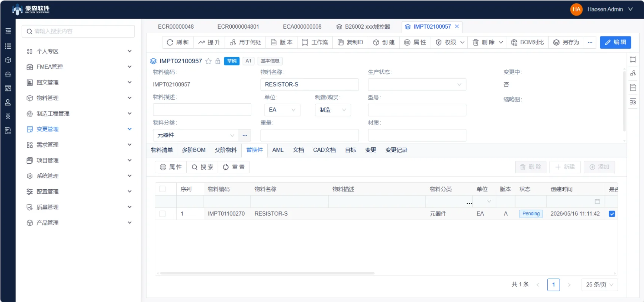Click the 刷新 refresh toolbar button
Viewport: 644px width, 302px height.
(178, 42)
